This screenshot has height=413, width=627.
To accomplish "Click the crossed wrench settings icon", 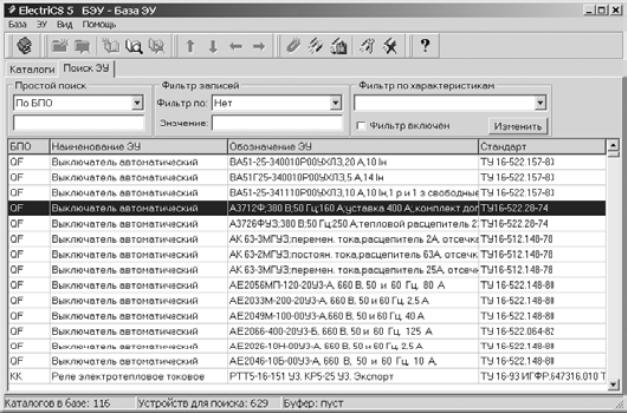I will click(390, 46).
